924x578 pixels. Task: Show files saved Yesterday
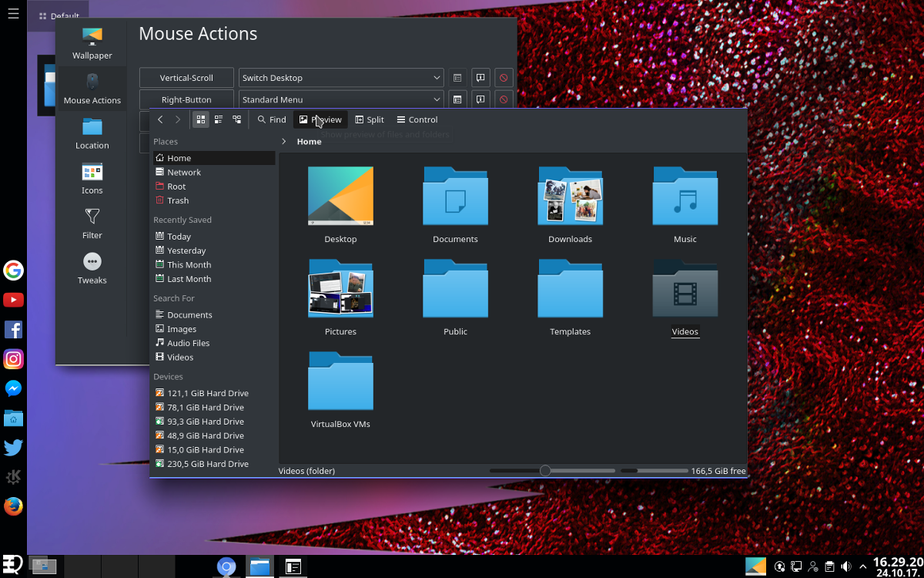(x=213, y=250)
